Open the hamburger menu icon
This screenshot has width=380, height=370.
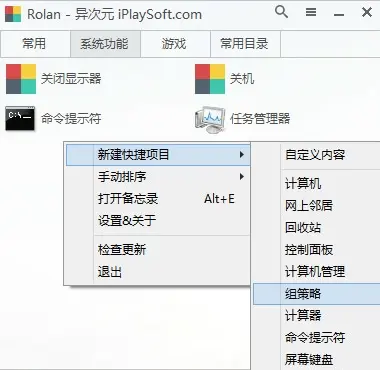(x=311, y=12)
